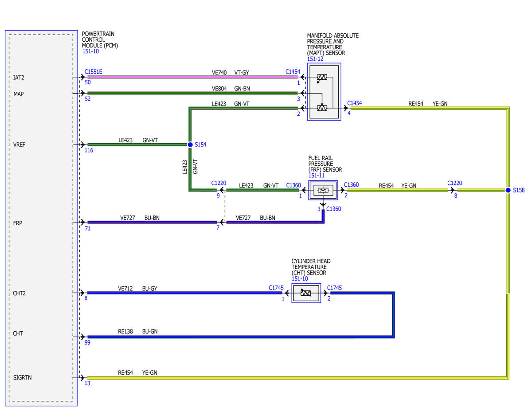Open the 151-10 link under Powertrain Control Module

point(91,51)
